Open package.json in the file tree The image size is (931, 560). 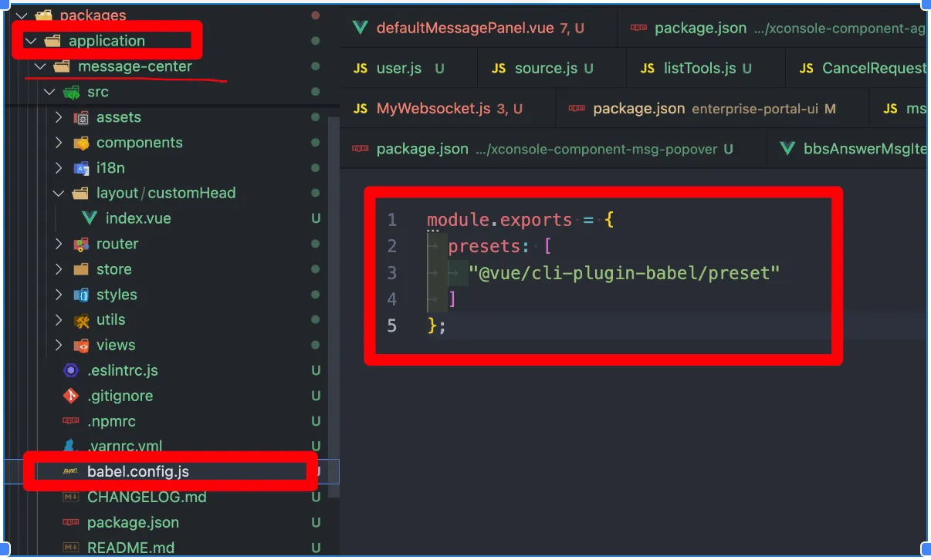[133, 522]
